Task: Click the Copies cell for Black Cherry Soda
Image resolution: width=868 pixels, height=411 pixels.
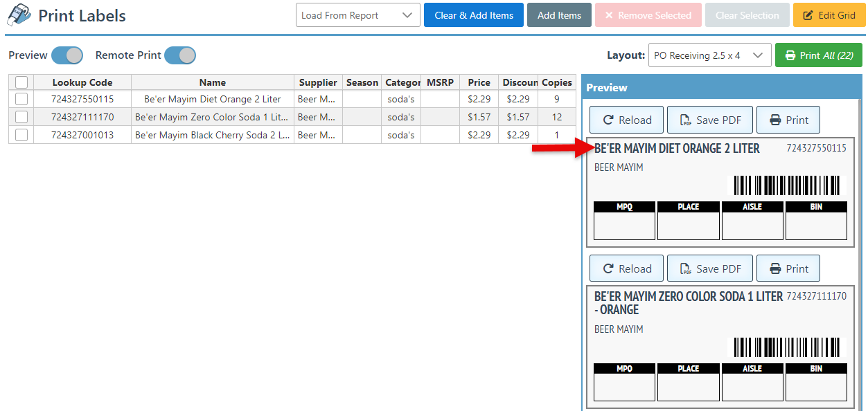Action: (556, 135)
